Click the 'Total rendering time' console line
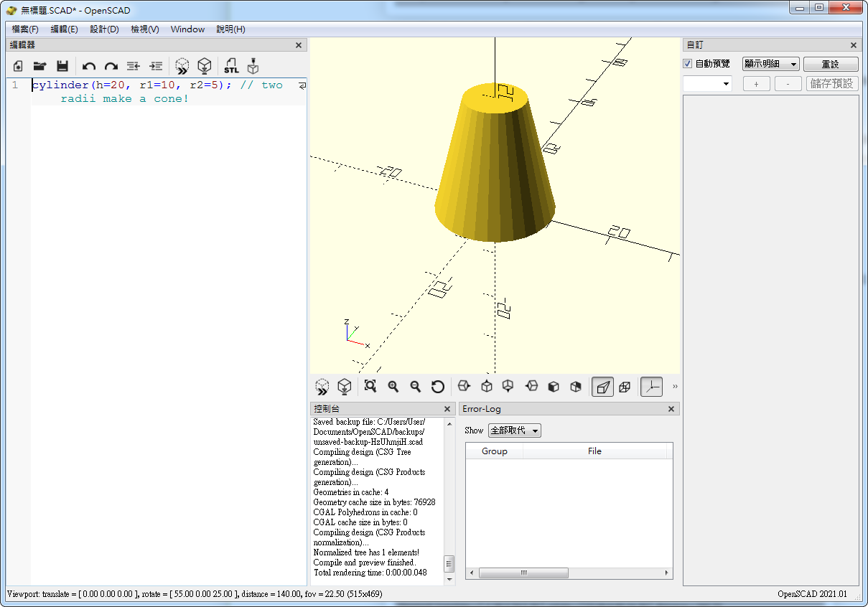Image resolution: width=868 pixels, height=607 pixels. pos(370,573)
